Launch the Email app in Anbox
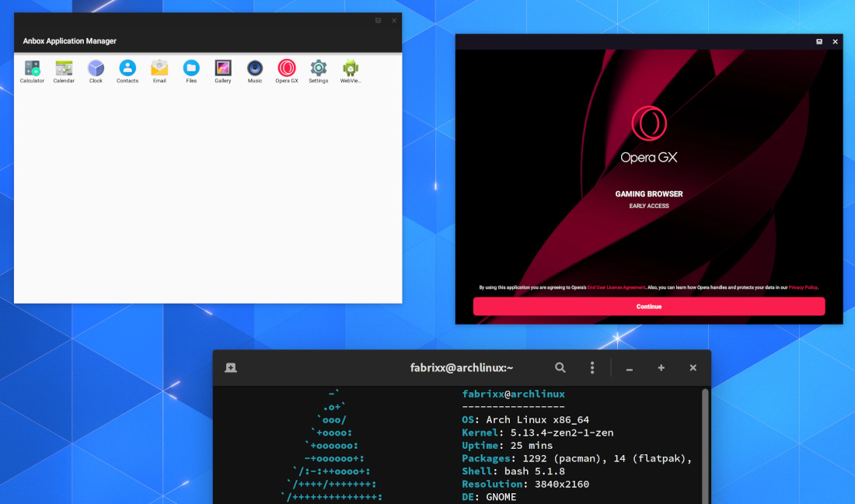This screenshot has width=855, height=504. coord(159,71)
